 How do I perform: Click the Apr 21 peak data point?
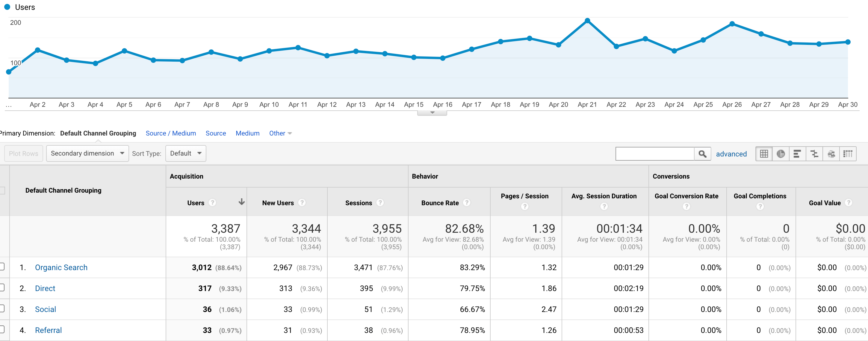tap(587, 21)
